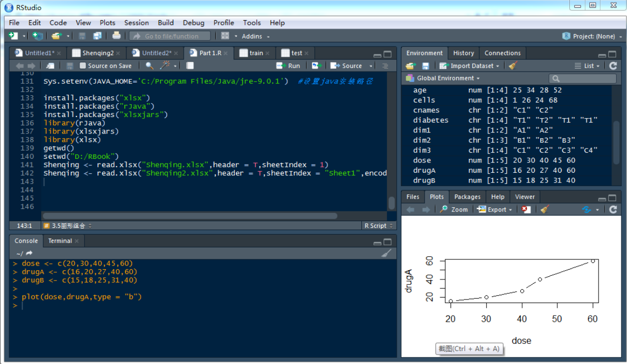Save workspace in Environment pane
This screenshot has height=364, width=627.
pos(426,65)
